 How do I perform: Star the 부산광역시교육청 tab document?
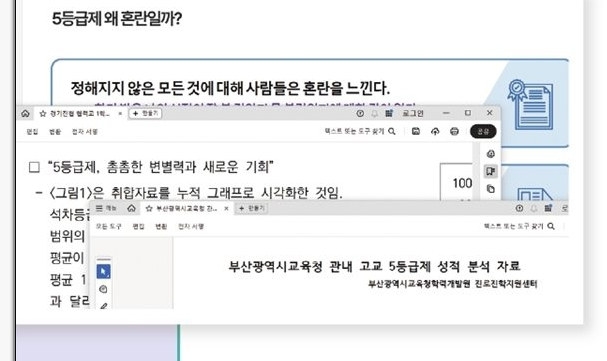point(149,209)
